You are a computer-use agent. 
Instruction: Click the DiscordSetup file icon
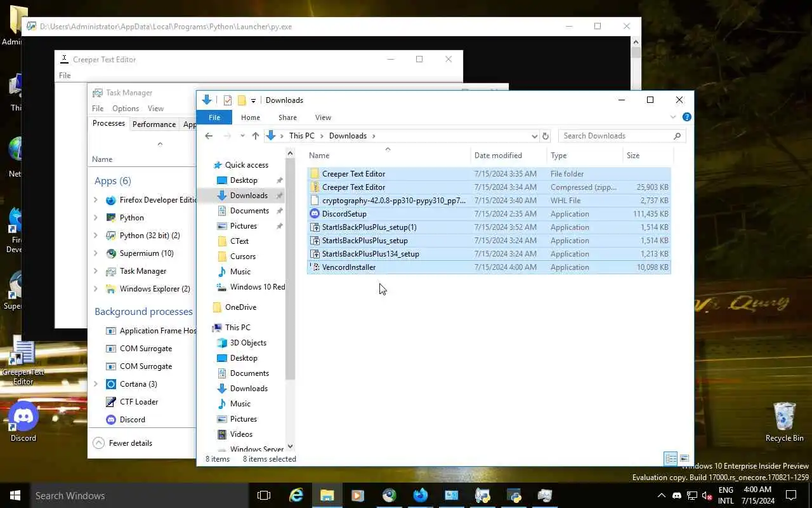[315, 214]
